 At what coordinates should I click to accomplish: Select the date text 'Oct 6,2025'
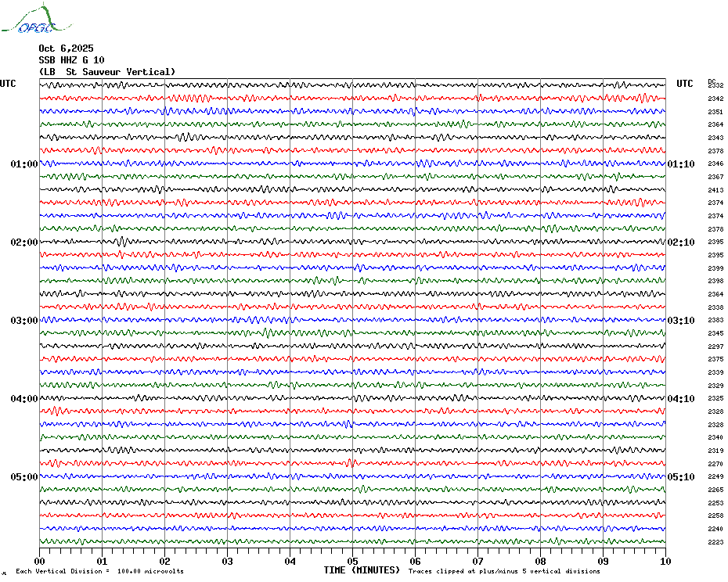(x=66, y=48)
